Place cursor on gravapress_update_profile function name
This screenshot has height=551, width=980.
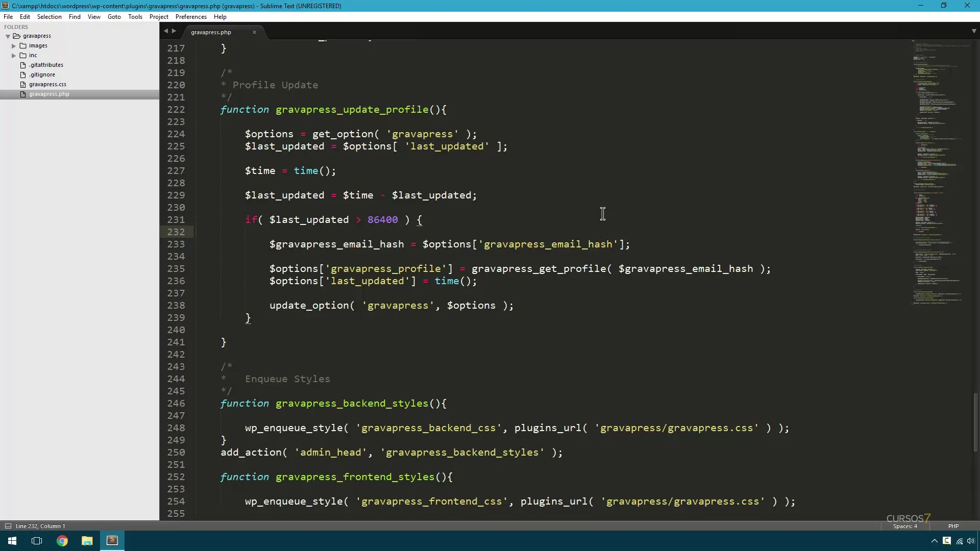pos(352,110)
